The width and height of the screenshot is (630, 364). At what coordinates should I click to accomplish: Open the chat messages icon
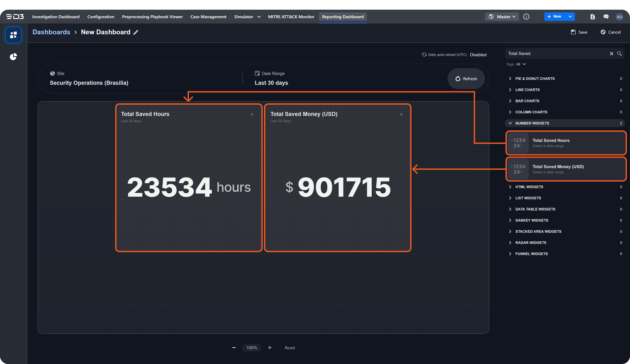606,17
